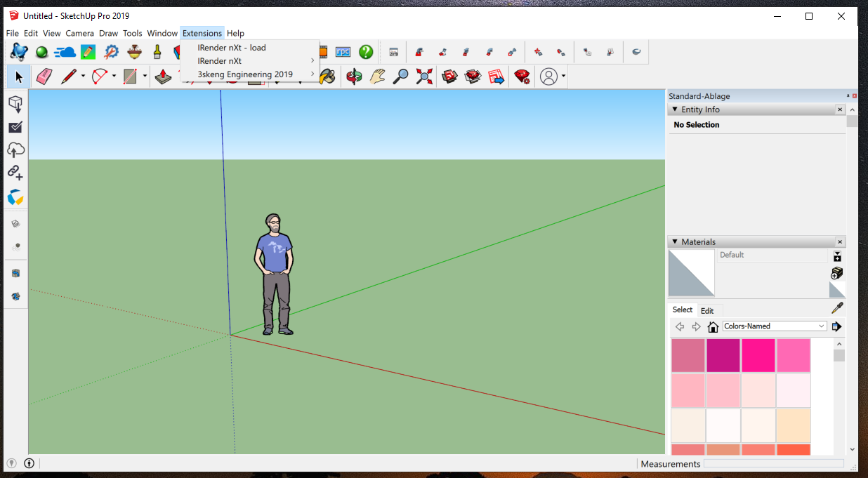Go to the materials home list

click(x=713, y=326)
